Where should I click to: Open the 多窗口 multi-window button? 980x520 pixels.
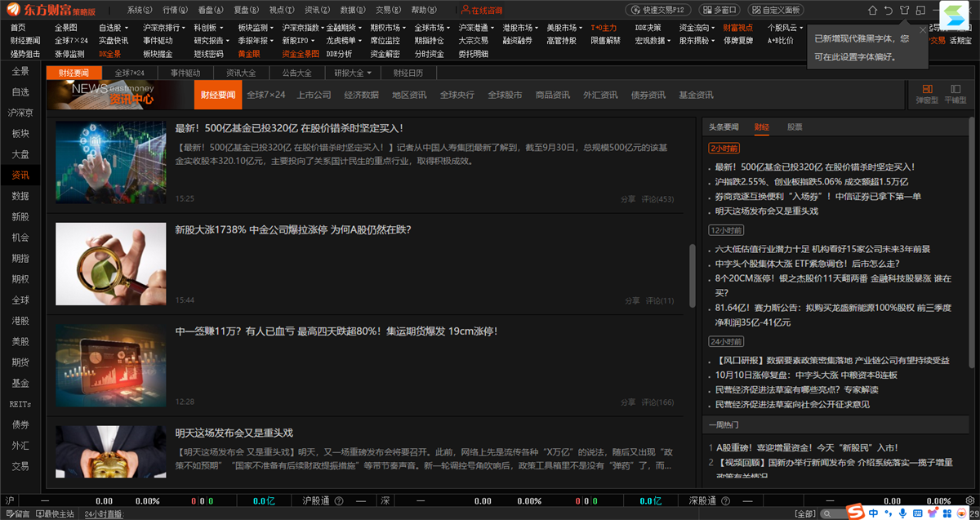719,11
